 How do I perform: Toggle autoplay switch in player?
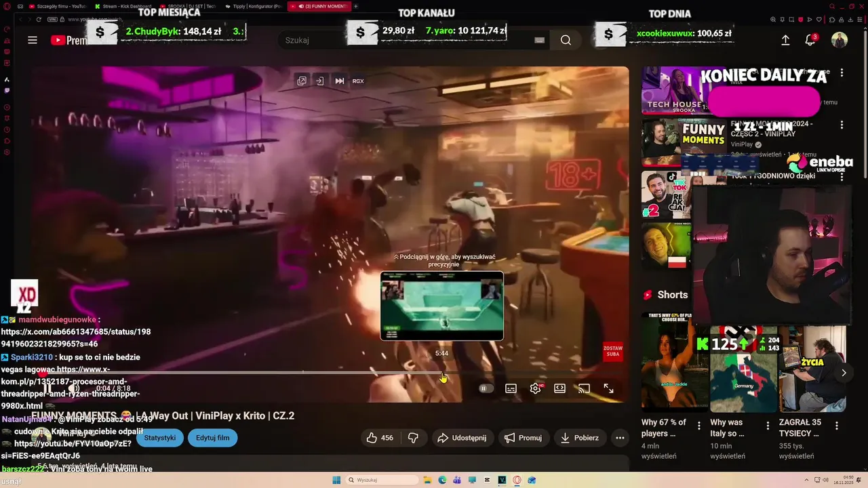tap(486, 388)
